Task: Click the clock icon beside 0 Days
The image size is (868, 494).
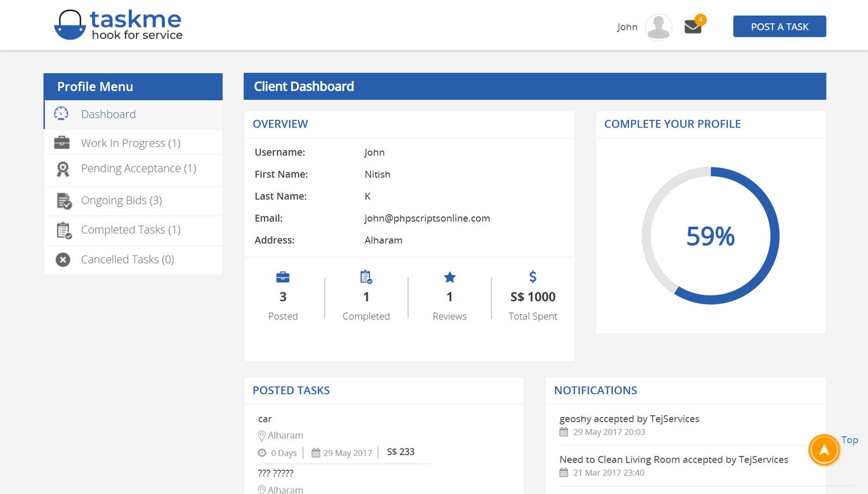Action: pos(262,453)
